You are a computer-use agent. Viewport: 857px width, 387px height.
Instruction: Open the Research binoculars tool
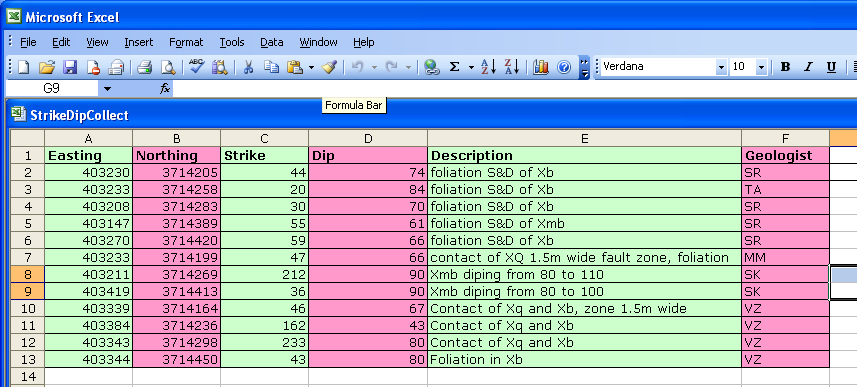pyautogui.click(x=219, y=67)
